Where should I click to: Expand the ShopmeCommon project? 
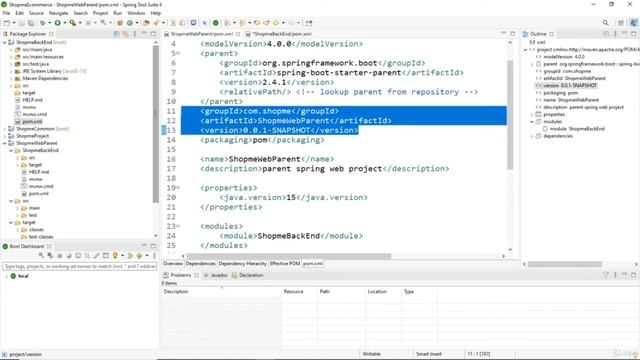(x=4, y=129)
